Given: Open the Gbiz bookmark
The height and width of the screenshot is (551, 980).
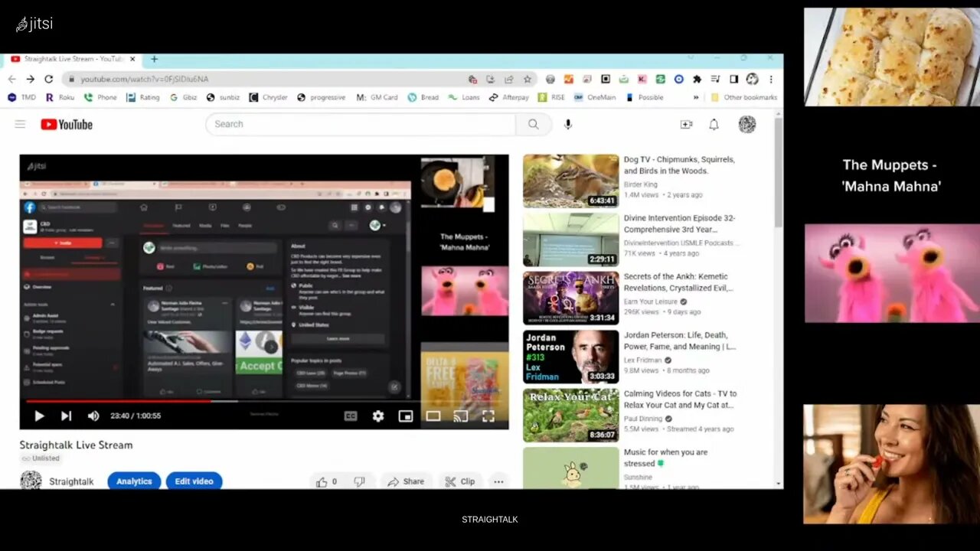Looking at the screenshot, I should pyautogui.click(x=184, y=97).
